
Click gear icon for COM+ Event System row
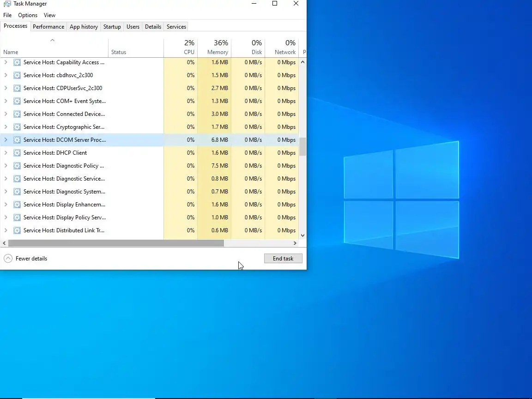click(17, 101)
